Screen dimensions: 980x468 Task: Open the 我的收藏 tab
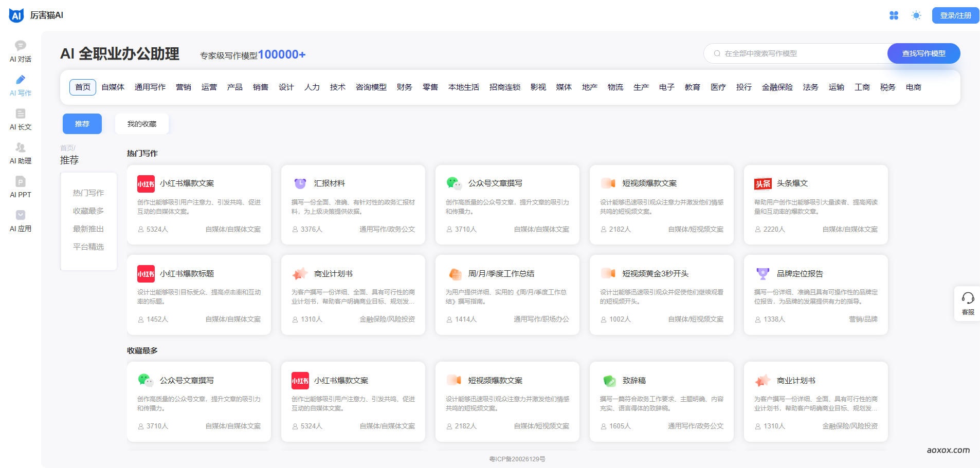point(142,124)
